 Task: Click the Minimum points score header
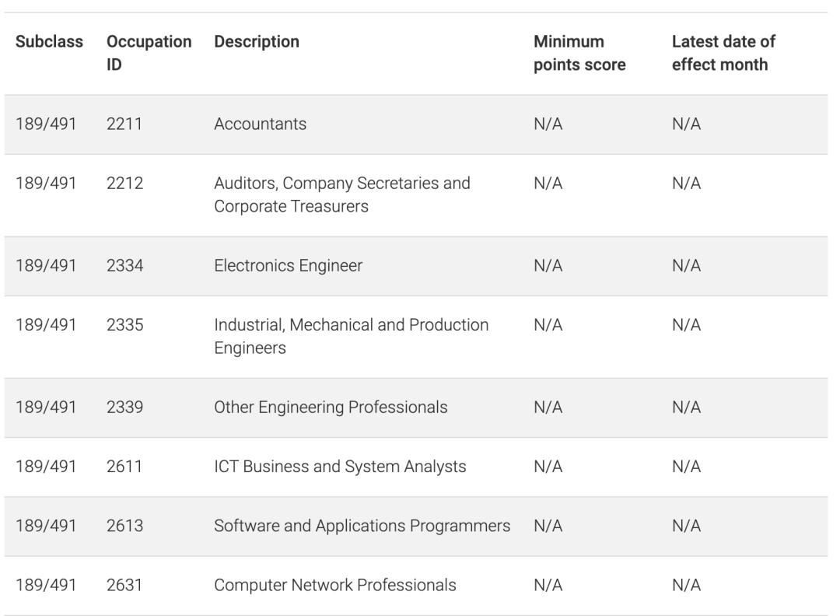click(579, 53)
